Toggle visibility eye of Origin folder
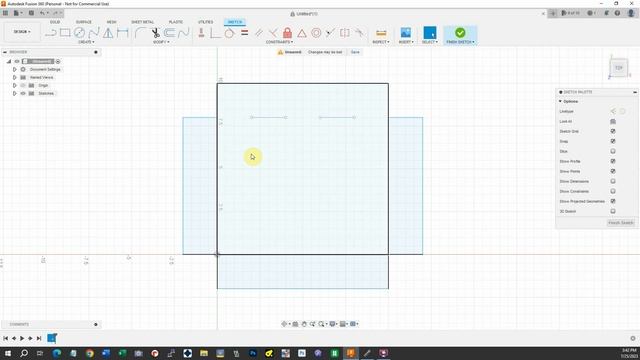 point(23,85)
